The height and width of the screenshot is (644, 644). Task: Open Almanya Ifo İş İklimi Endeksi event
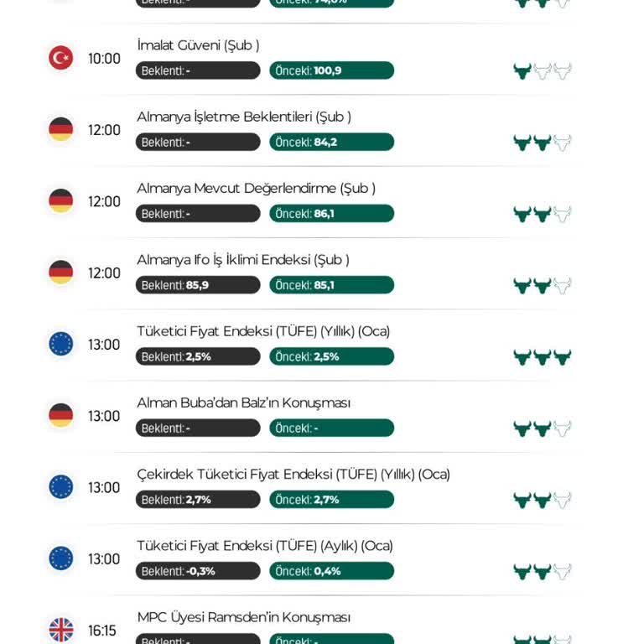click(242, 260)
